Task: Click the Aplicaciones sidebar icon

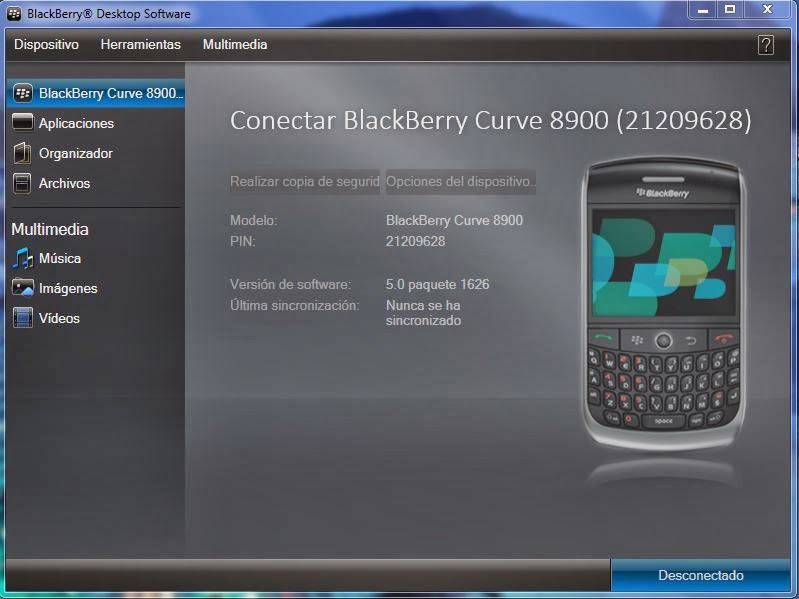Action: coord(22,123)
